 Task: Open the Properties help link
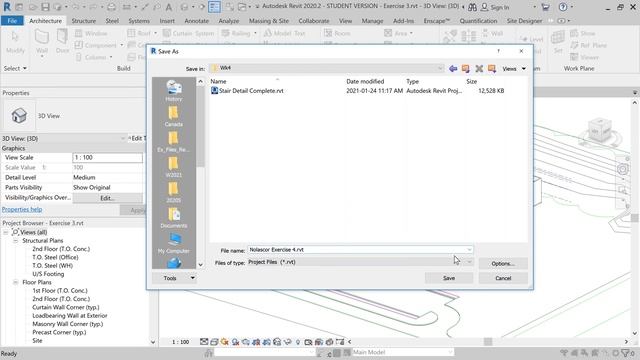[x=22, y=209]
